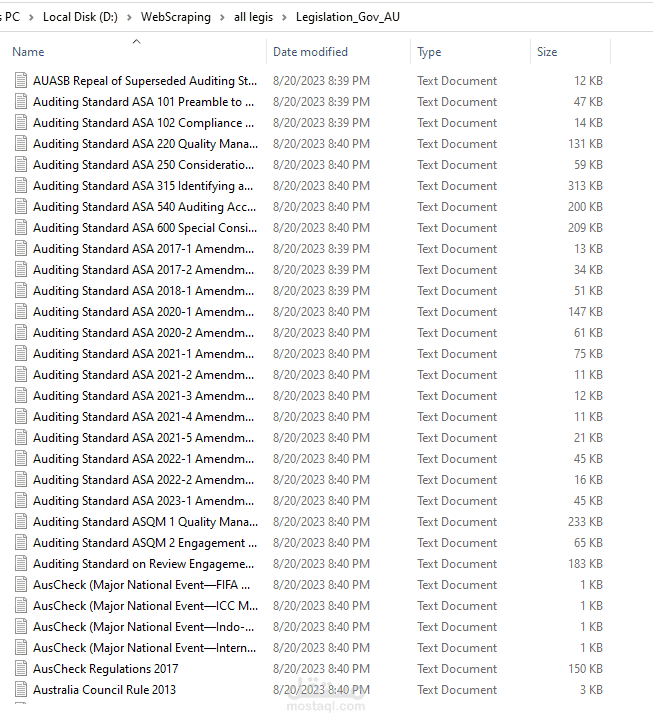Click file icon of ASQM 2 Engagement row
The width and height of the screenshot is (653, 728).
(x=21, y=543)
